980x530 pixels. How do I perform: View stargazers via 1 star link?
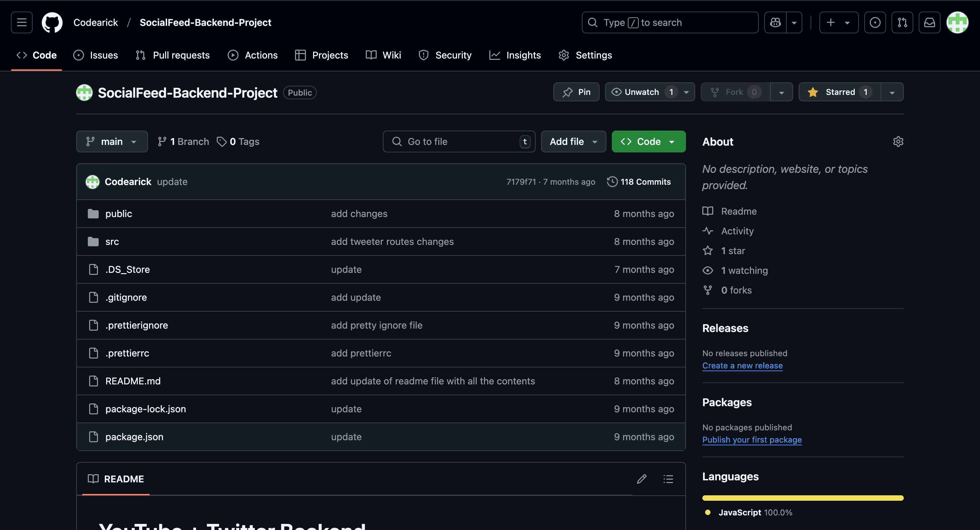click(724, 251)
